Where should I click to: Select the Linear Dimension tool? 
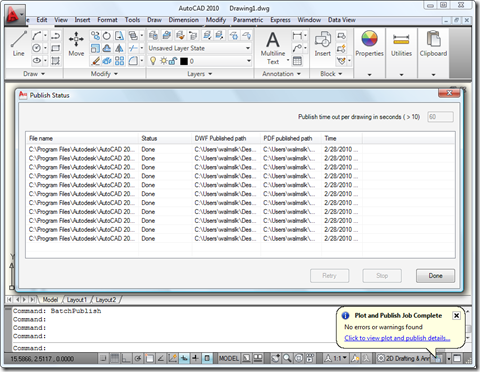click(x=297, y=35)
